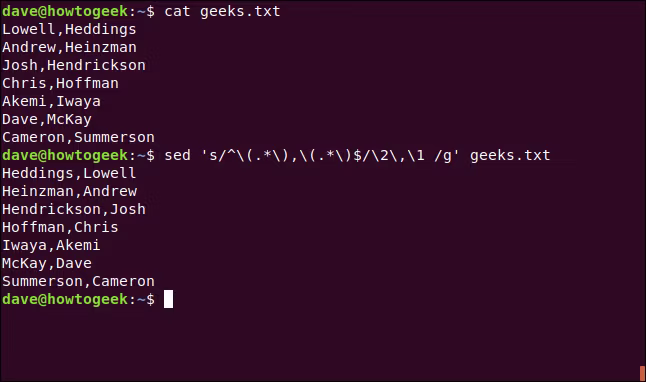Click the 'Andrew,Heinzman' line

(x=69, y=47)
